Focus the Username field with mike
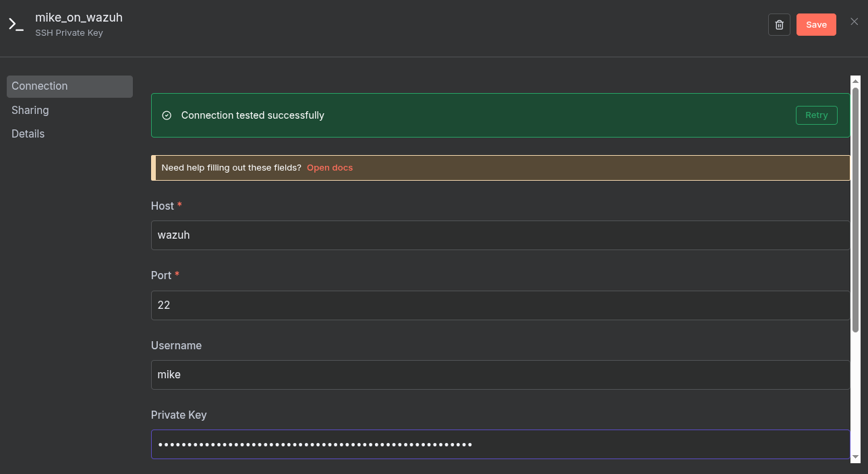Image resolution: width=868 pixels, height=474 pixels. coord(500,375)
